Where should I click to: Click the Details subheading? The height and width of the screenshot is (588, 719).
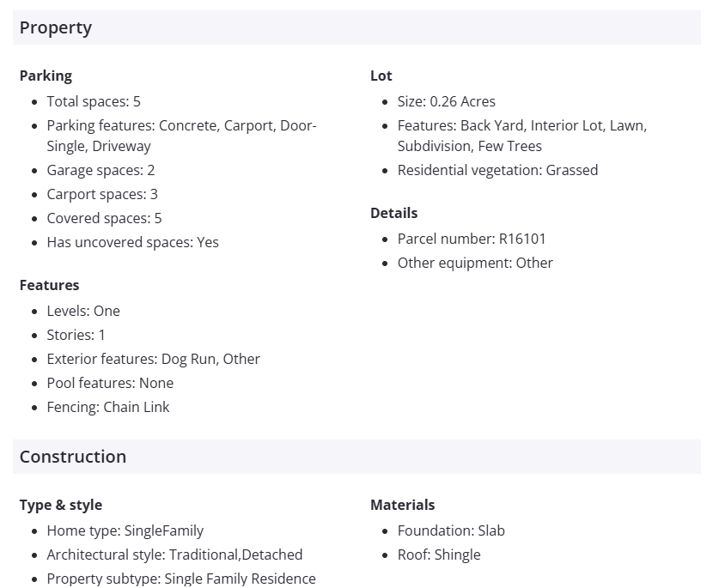[x=394, y=213]
